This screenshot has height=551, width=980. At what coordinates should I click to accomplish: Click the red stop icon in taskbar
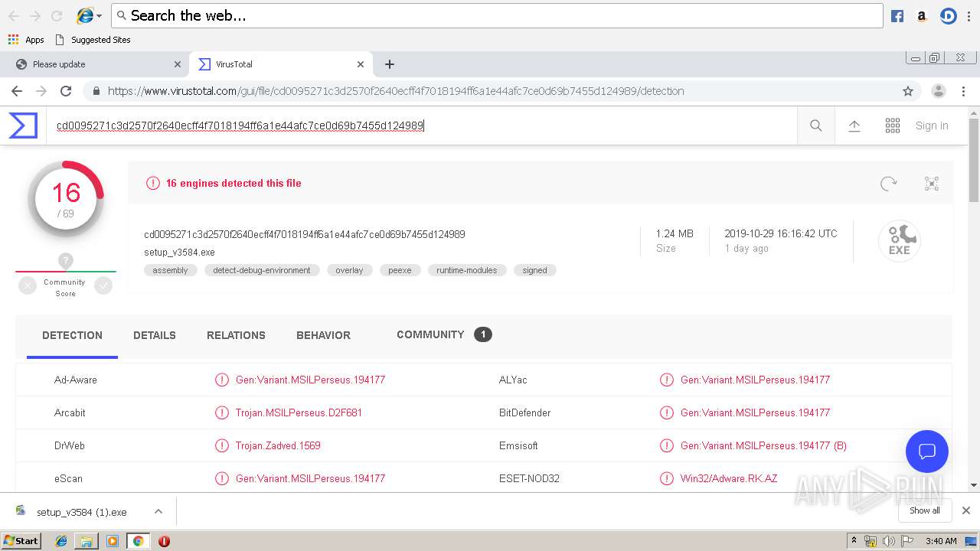(x=164, y=541)
